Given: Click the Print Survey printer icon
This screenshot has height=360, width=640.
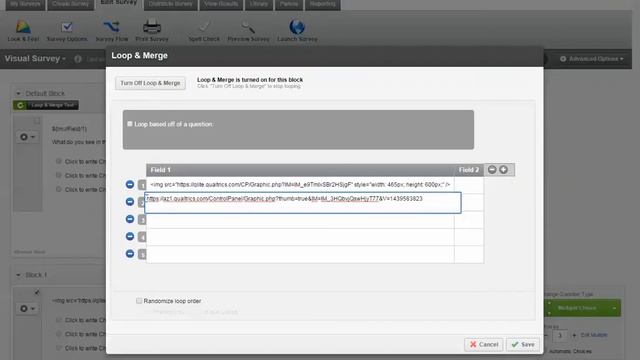Looking at the screenshot, I should [x=152, y=27].
